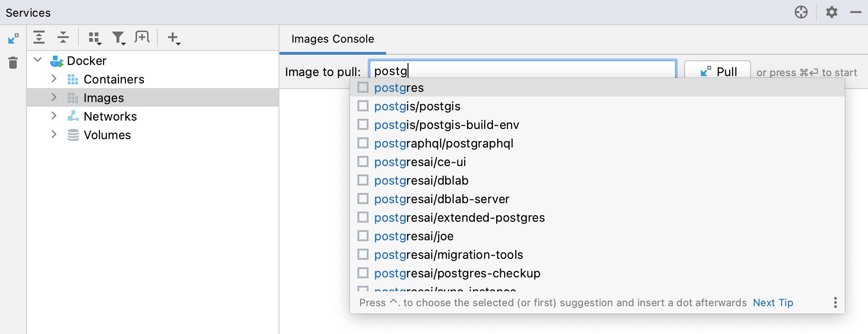Screen dimensions: 868x334
Task: Click the Add Service plus icon
Action: (x=172, y=38)
